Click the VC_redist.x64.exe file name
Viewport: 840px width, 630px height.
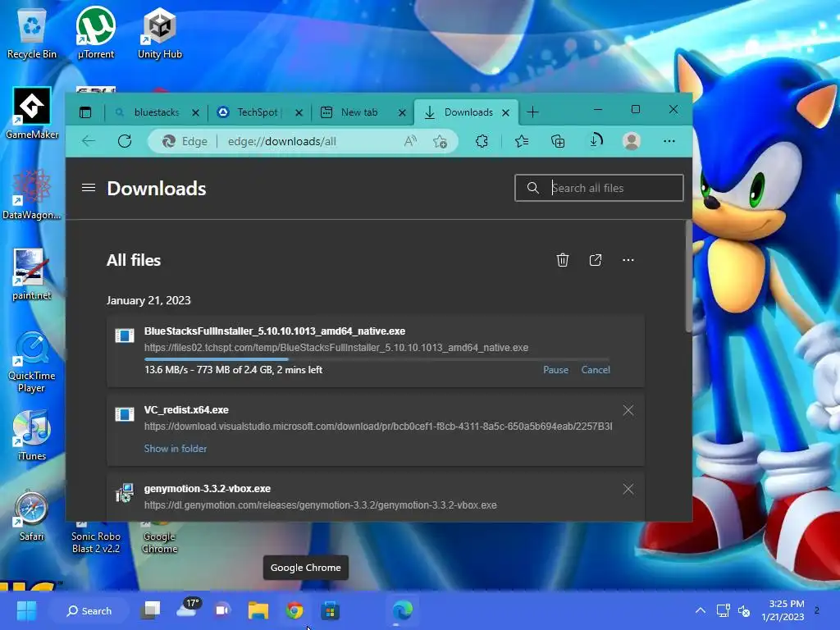coord(186,410)
